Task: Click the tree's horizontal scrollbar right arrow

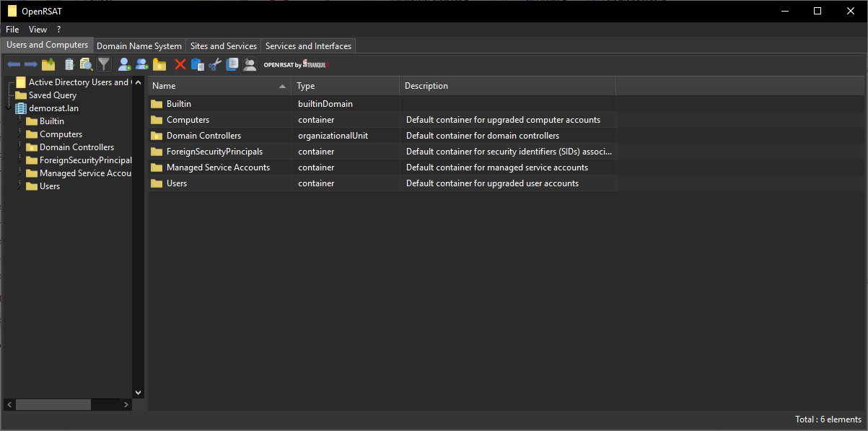Action: (x=126, y=405)
